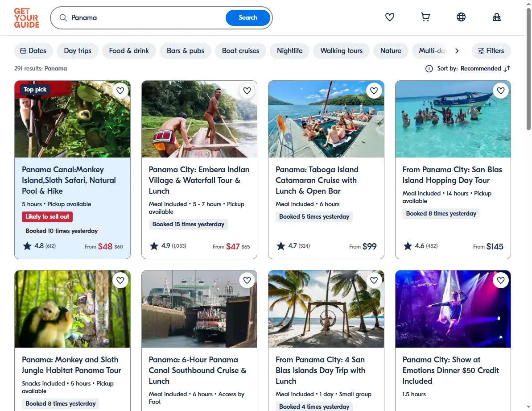Click the Top pick monkey photo thumbnail
The height and width of the screenshot is (411, 532).
[x=72, y=119]
